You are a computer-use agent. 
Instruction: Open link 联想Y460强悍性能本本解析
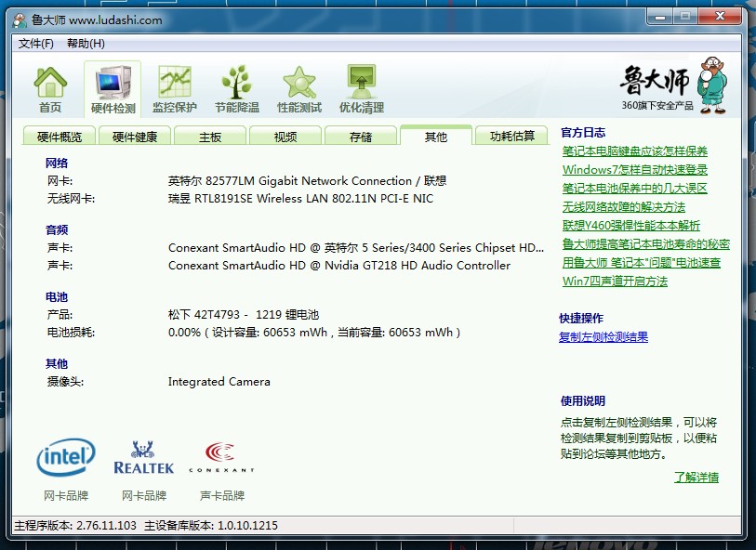pyautogui.click(x=630, y=226)
